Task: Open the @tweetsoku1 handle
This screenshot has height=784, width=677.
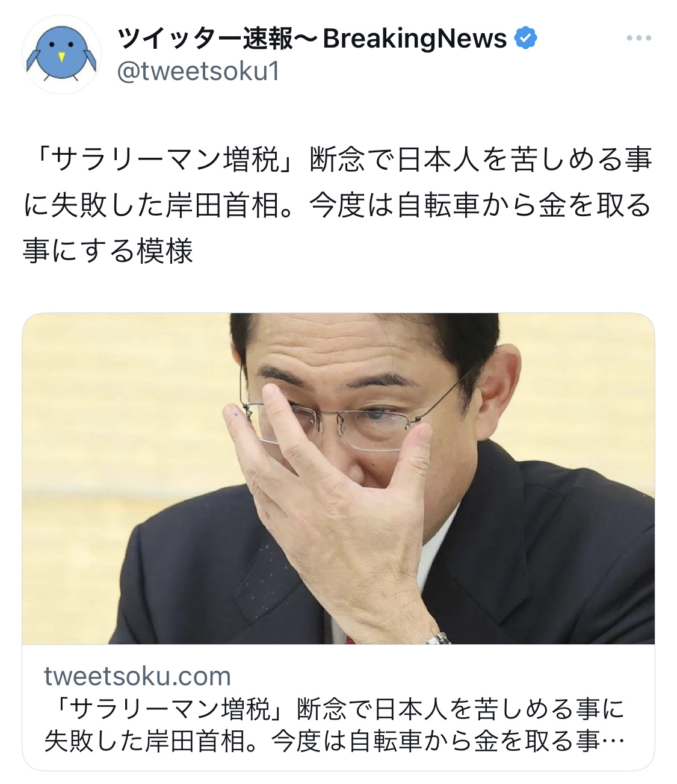Action: pos(199,72)
